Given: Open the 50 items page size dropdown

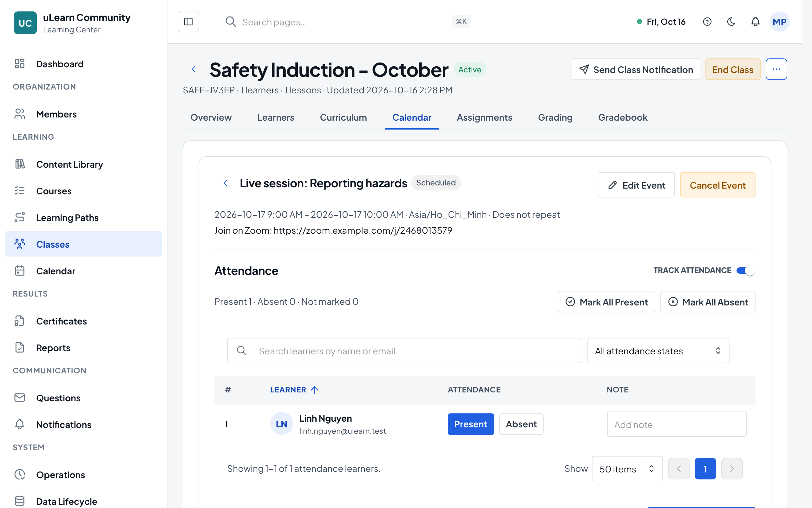Looking at the screenshot, I should [x=627, y=469].
